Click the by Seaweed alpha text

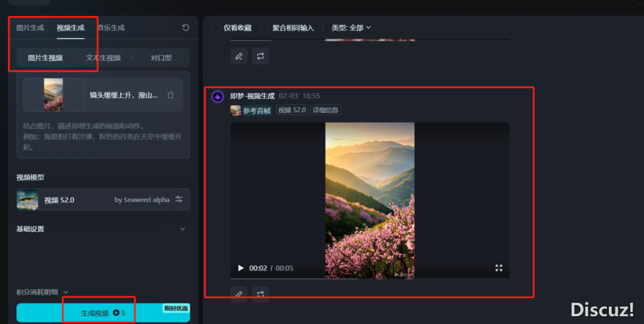[x=142, y=200]
